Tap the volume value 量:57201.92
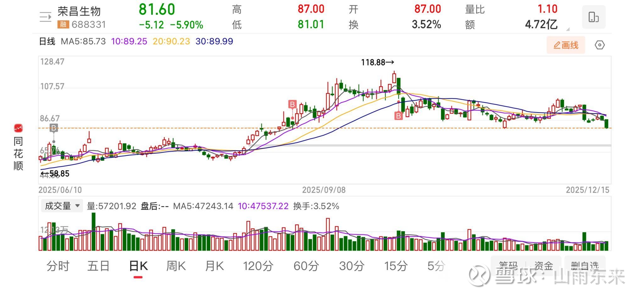Screen dimensions: 644x296 pyautogui.click(x=112, y=206)
